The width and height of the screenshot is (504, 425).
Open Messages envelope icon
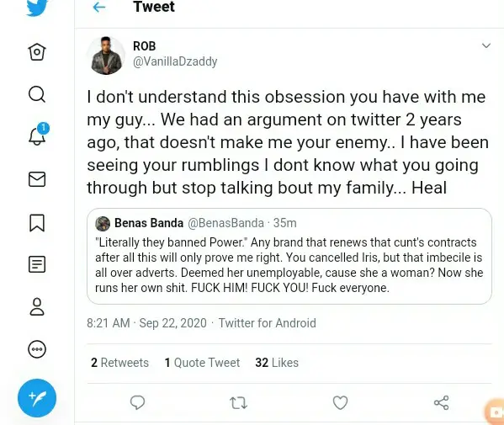pyautogui.click(x=37, y=179)
